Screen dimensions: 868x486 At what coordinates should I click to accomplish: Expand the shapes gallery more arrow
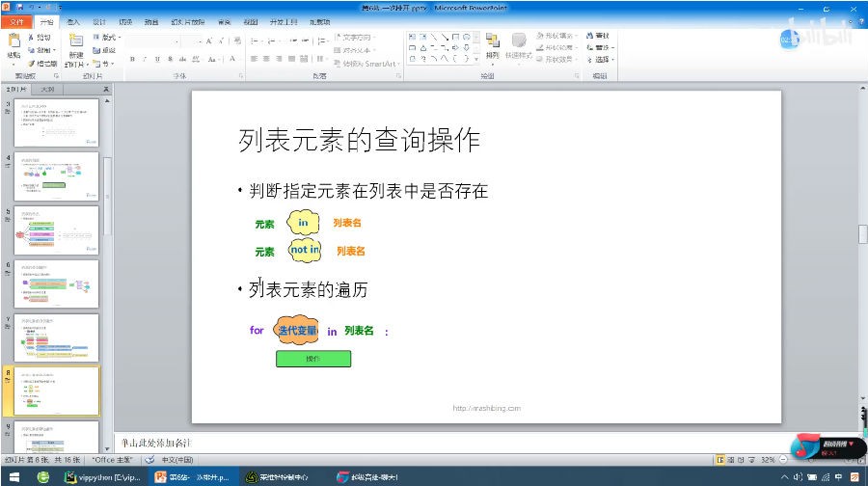point(476,59)
